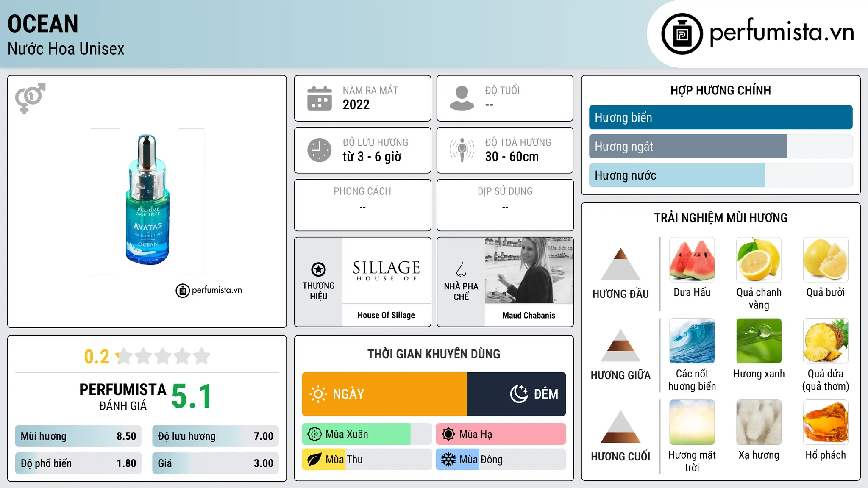Click the Ocean perfume bottle photo

click(x=147, y=200)
